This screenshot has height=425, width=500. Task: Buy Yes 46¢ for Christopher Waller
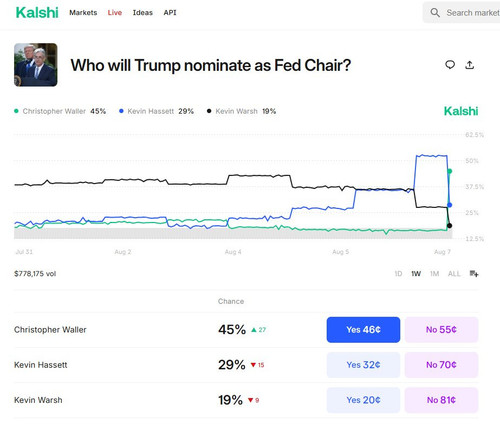[363, 330]
